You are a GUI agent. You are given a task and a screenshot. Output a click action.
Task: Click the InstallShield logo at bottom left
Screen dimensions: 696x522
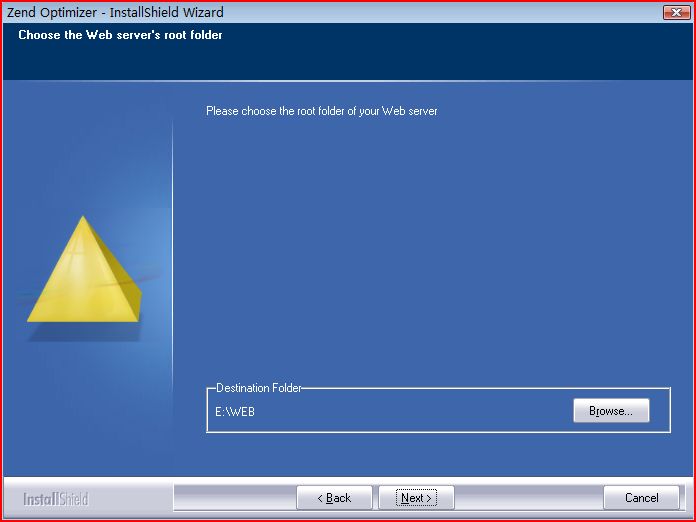click(56, 499)
